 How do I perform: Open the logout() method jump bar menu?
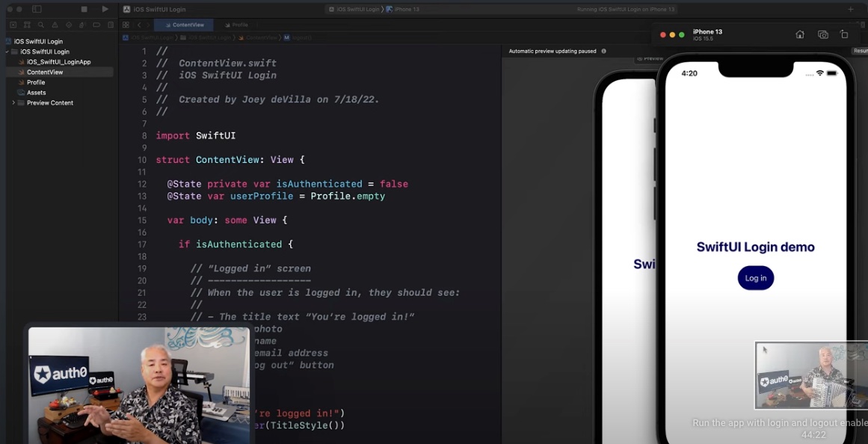[298, 37]
